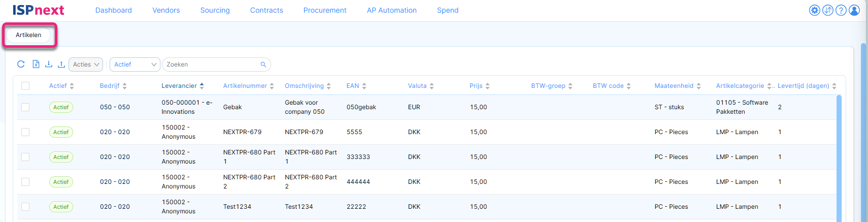Click the 'EUR' currency cell

coord(414,107)
